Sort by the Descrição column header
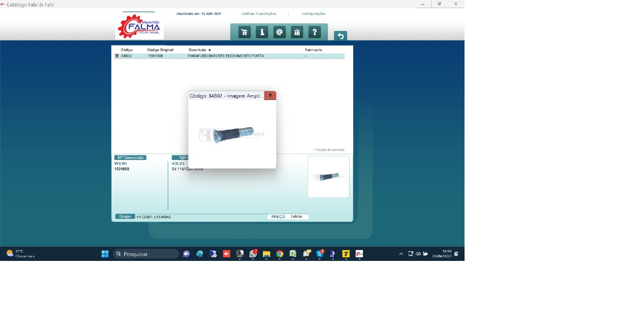This screenshot has height=321, width=644. [x=197, y=50]
